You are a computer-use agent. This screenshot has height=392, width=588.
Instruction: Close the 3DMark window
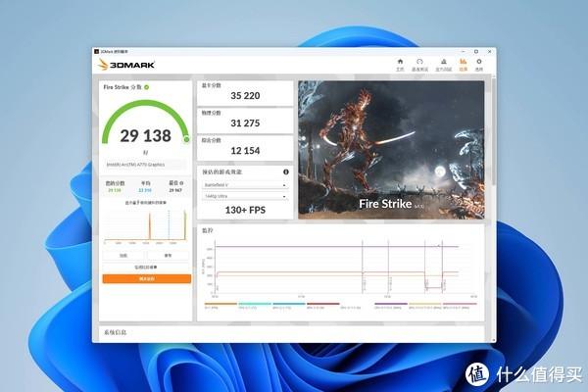[x=489, y=51]
